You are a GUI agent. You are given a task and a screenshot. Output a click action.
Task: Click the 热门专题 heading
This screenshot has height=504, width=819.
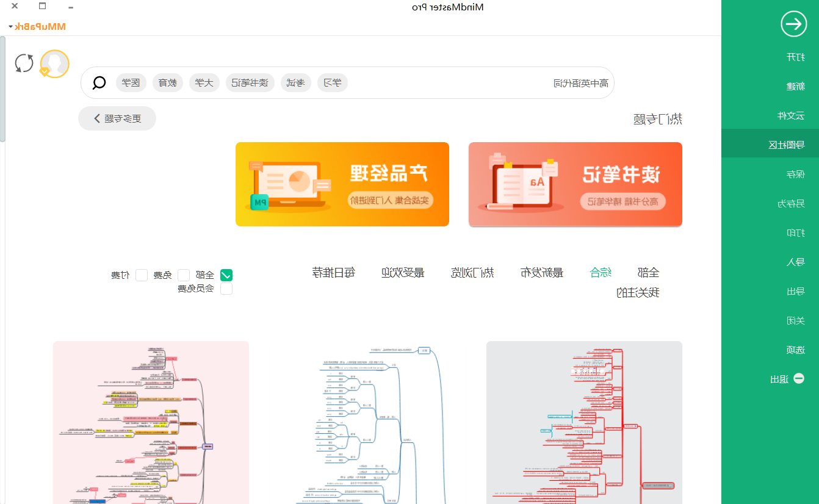pyautogui.click(x=658, y=119)
